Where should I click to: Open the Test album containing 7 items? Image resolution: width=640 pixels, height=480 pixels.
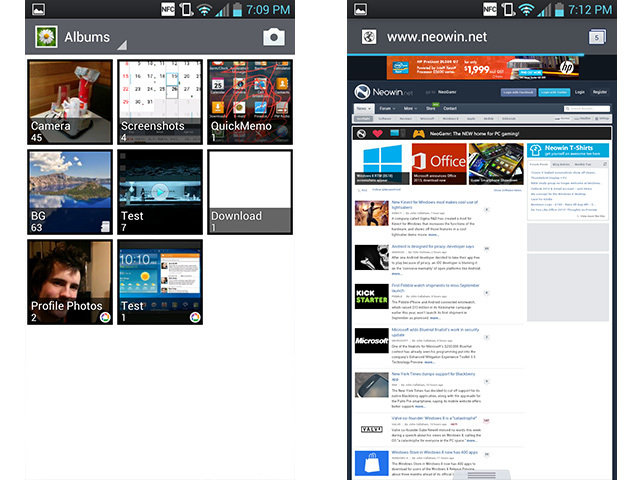click(x=160, y=192)
